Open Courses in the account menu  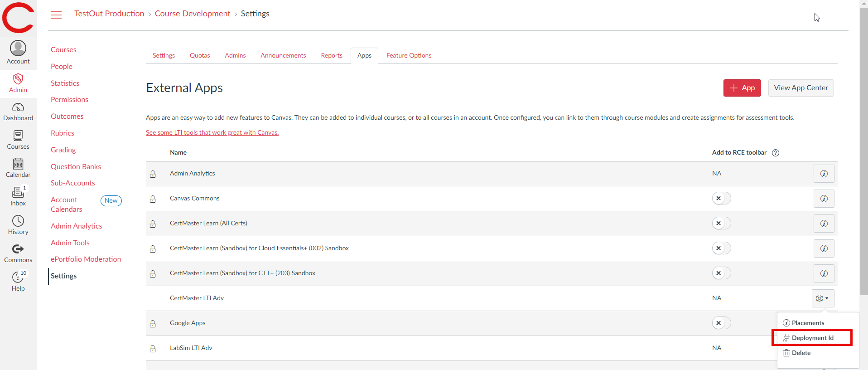pyautogui.click(x=63, y=50)
